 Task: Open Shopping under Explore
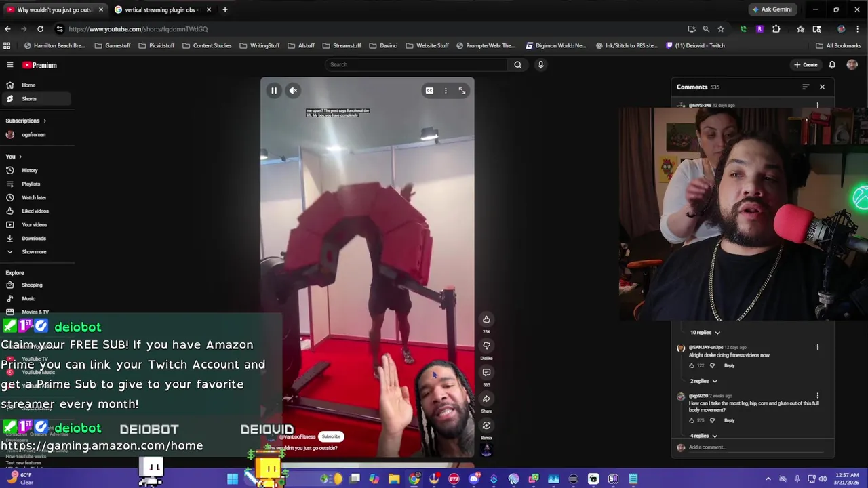pos(35,285)
